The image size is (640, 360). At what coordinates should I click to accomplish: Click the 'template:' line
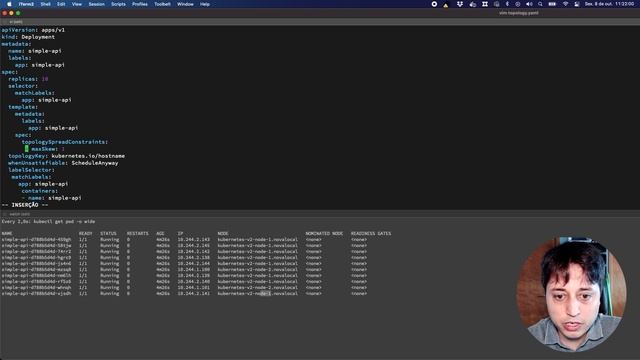coord(23,107)
